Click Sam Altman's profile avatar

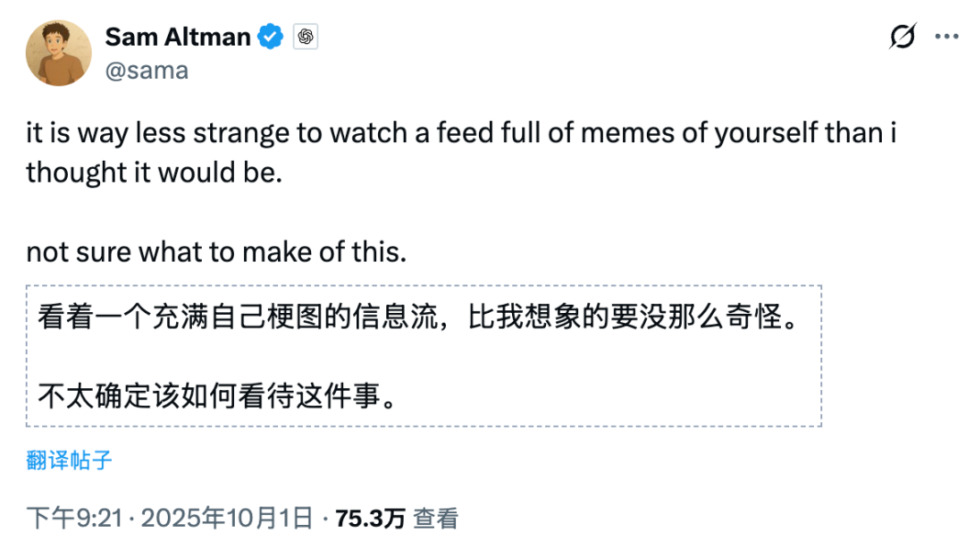tap(59, 53)
